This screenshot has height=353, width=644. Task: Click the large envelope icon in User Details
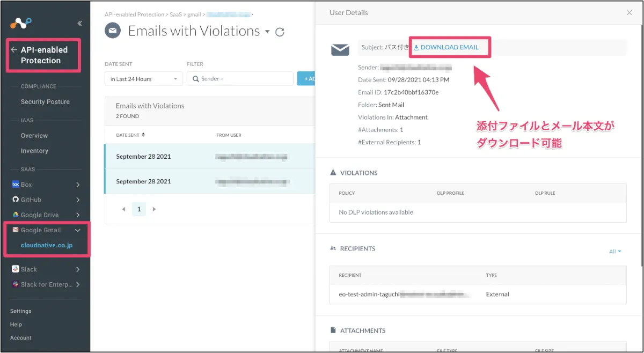pos(340,50)
